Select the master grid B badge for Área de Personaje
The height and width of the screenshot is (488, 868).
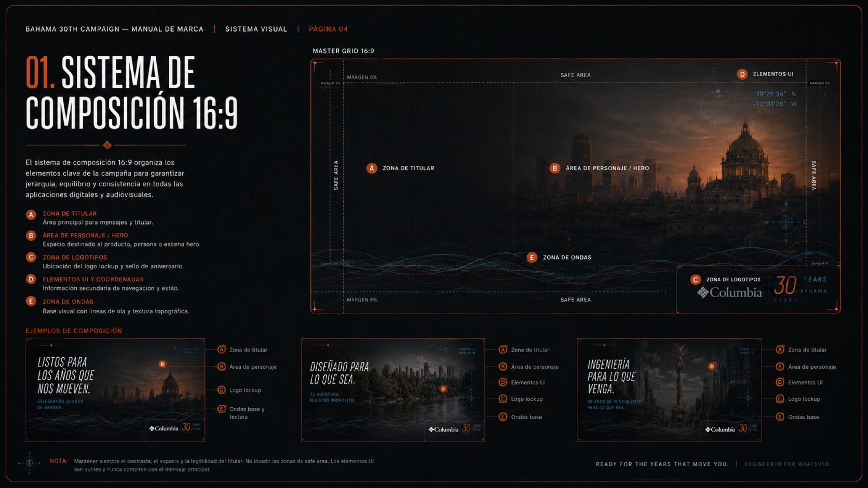[x=555, y=168]
